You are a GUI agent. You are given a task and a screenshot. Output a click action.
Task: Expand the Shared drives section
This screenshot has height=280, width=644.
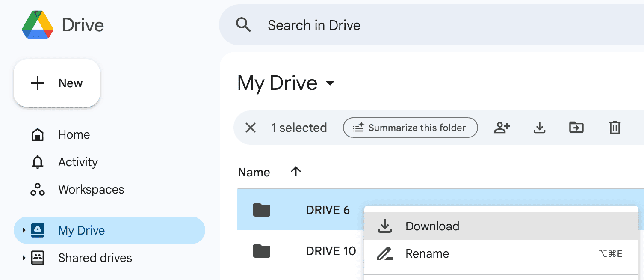24,257
